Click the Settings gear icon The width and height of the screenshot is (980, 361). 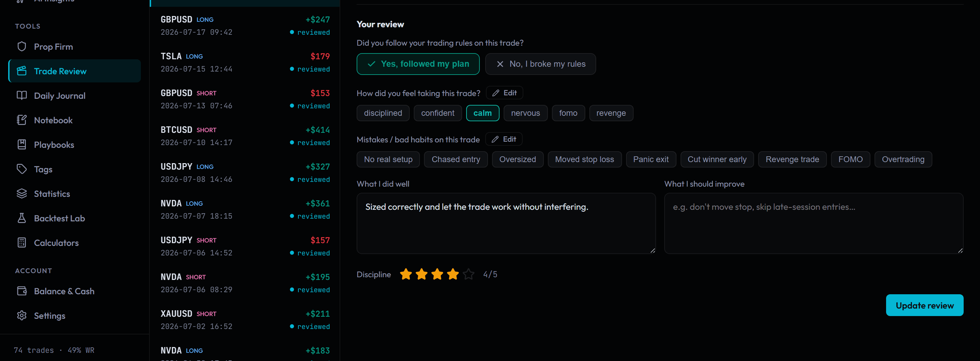(22, 316)
